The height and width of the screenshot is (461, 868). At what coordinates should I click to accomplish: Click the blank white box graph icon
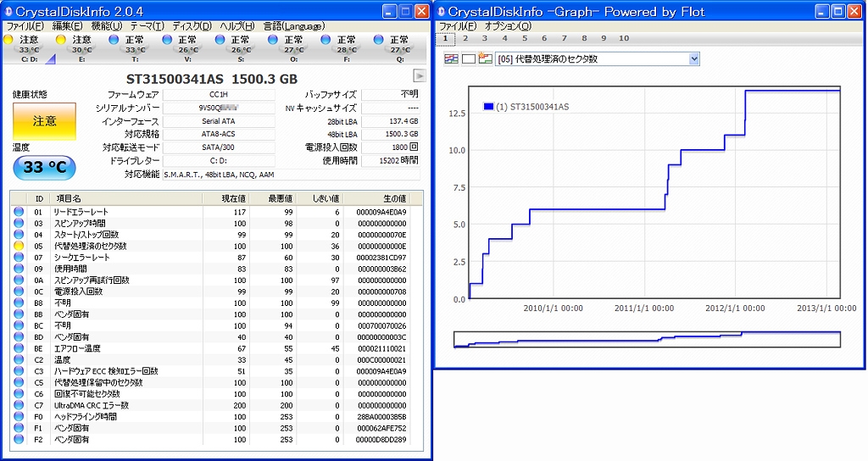[x=468, y=58]
